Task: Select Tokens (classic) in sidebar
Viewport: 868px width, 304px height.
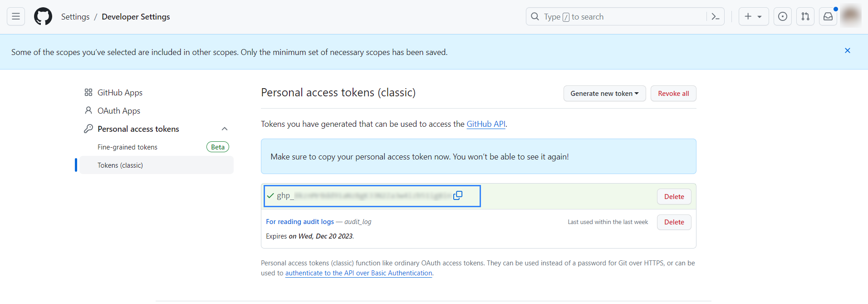Action: pyautogui.click(x=120, y=165)
